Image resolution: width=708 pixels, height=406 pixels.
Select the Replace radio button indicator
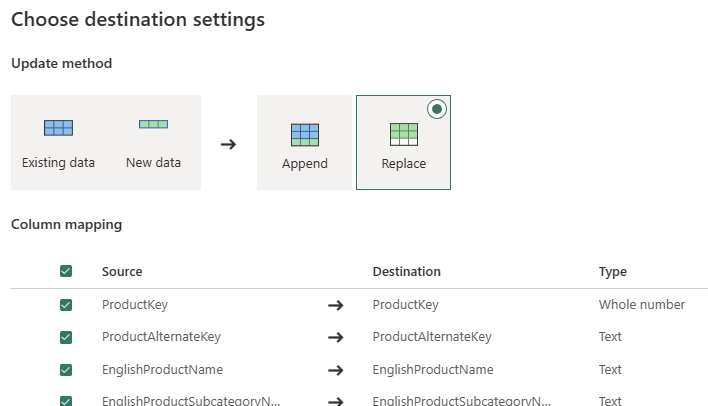(x=436, y=110)
